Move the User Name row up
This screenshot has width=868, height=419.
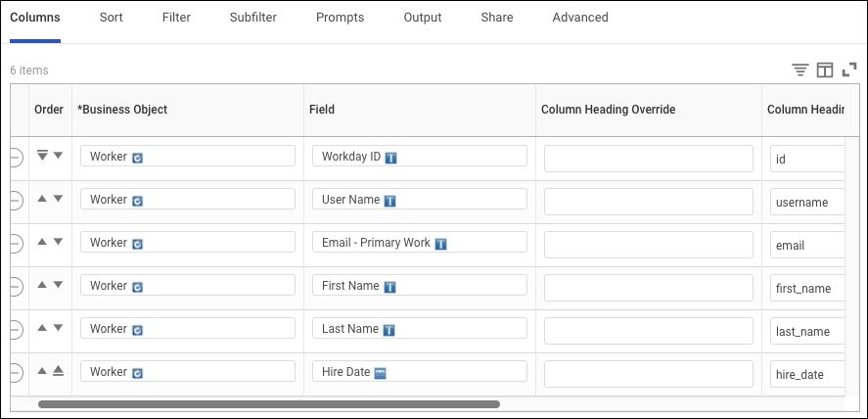pos(42,200)
